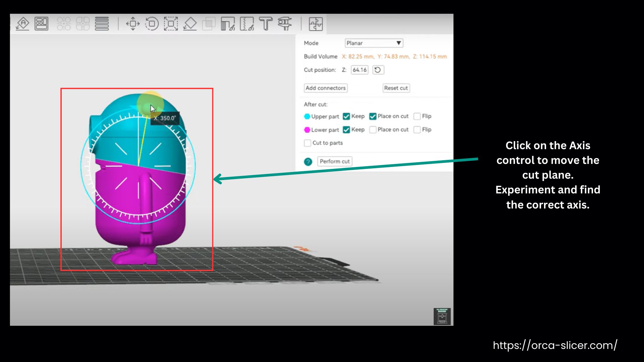Enable Place on cut for Lower part
Image resolution: width=644 pixels, height=362 pixels.
coord(373,130)
